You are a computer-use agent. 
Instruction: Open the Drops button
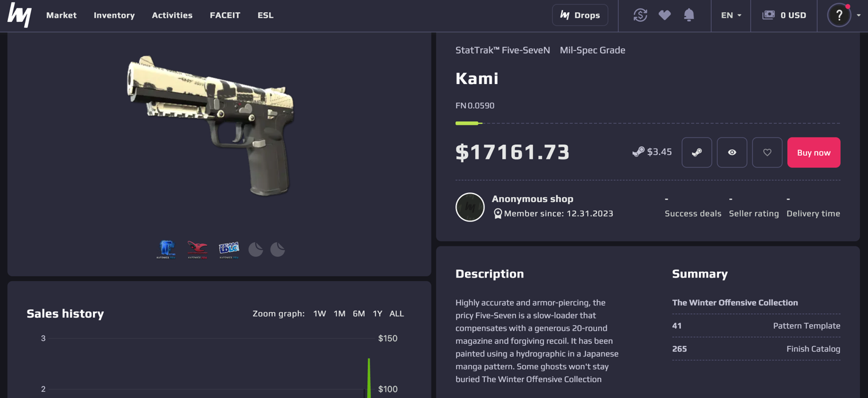pyautogui.click(x=580, y=15)
